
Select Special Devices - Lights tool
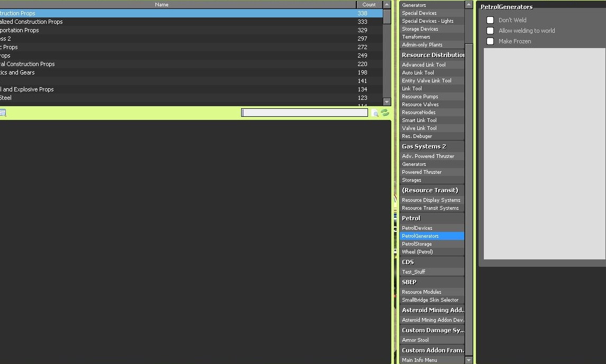(x=431, y=21)
